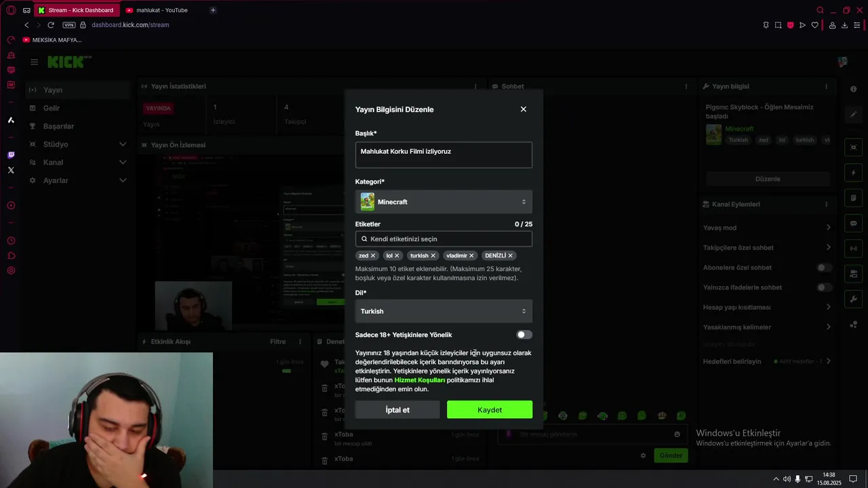
Task: Switch to Stream - Kick Dashboard tab
Action: point(76,10)
